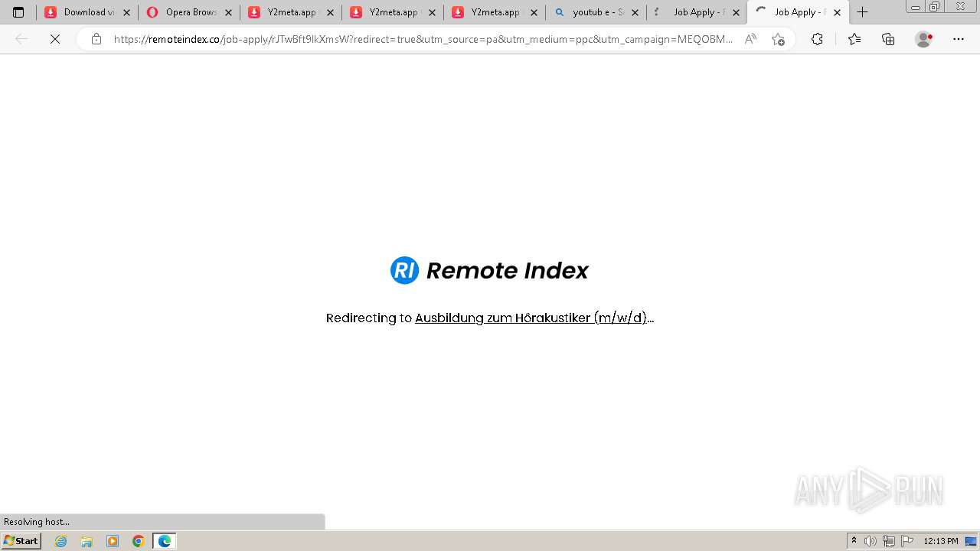The height and width of the screenshot is (551, 980).
Task: Launch Windows Media Player from taskbar
Action: coord(113,541)
